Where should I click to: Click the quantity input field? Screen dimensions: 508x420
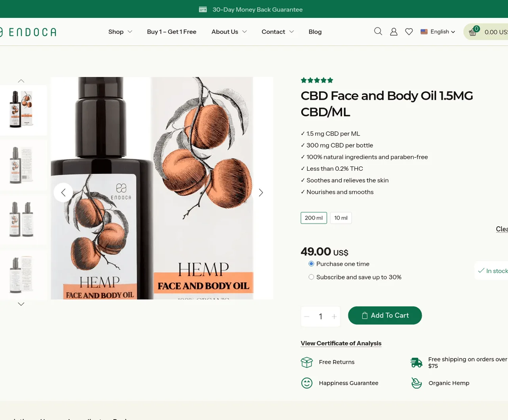pos(321,316)
